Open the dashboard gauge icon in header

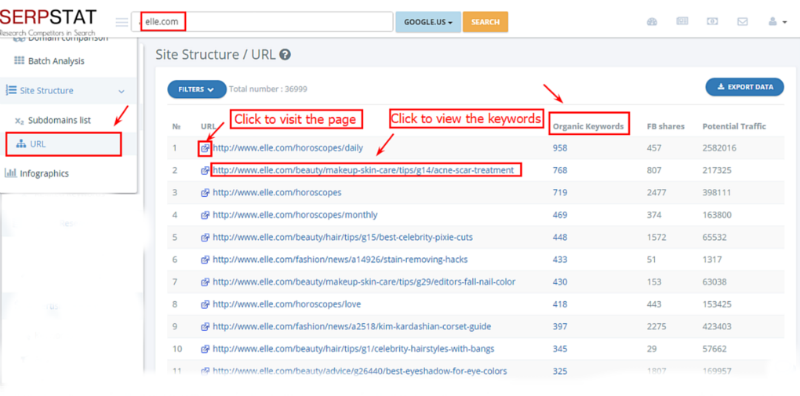[x=652, y=21]
